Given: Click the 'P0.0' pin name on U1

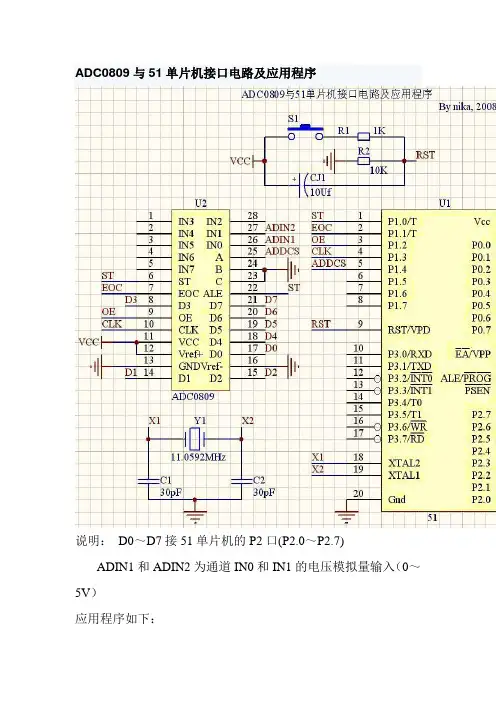Looking at the screenshot, I should tap(481, 246).
